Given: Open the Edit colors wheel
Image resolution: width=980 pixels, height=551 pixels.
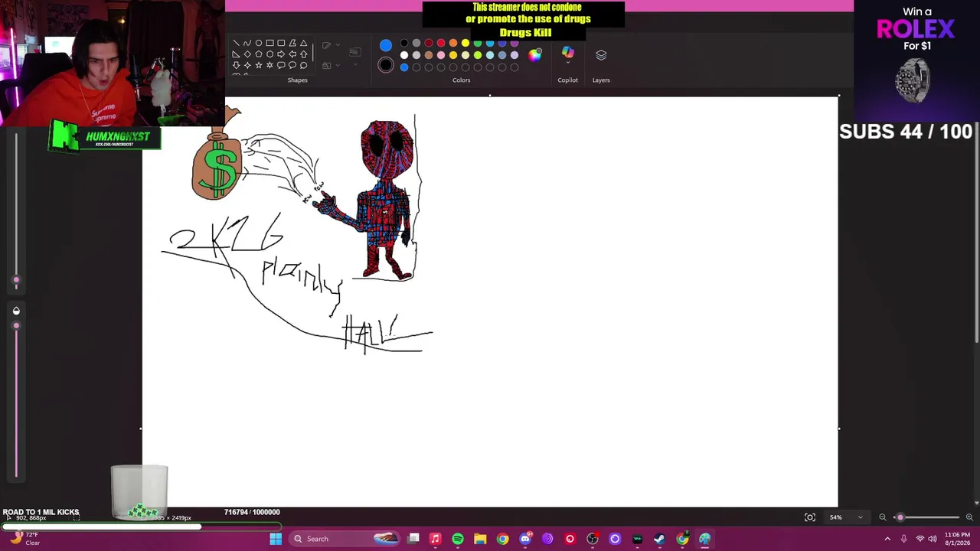Looking at the screenshot, I should click(x=535, y=54).
